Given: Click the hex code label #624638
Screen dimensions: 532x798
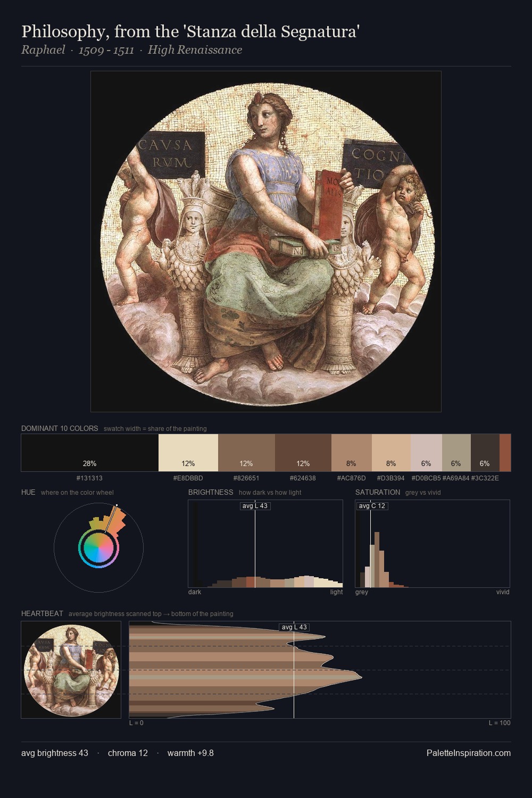Looking at the screenshot, I should tap(303, 478).
